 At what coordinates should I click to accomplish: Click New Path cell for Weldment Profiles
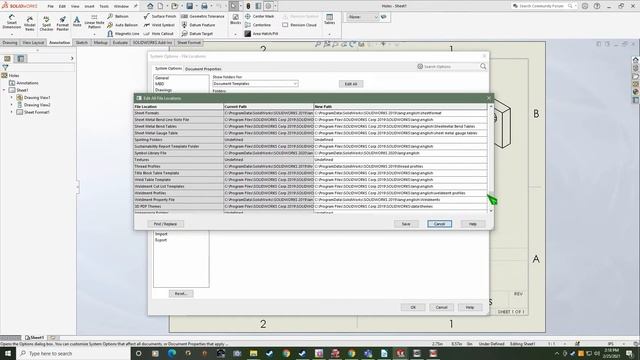click(x=400, y=193)
